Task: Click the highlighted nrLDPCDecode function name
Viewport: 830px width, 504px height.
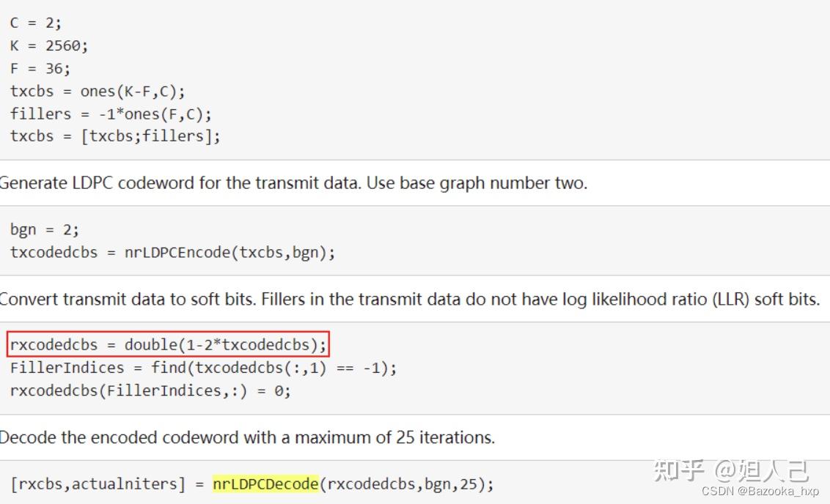Action: pyautogui.click(x=265, y=483)
